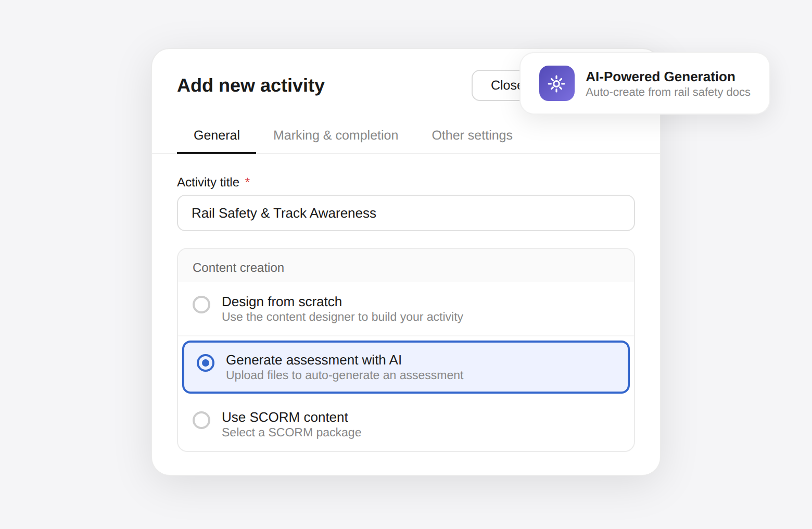Open the Other settings tab
Screen dimensions: 812x529
coord(472,135)
